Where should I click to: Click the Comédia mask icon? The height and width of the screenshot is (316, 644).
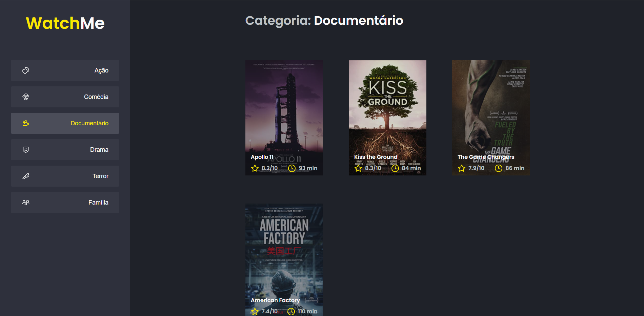(26, 97)
